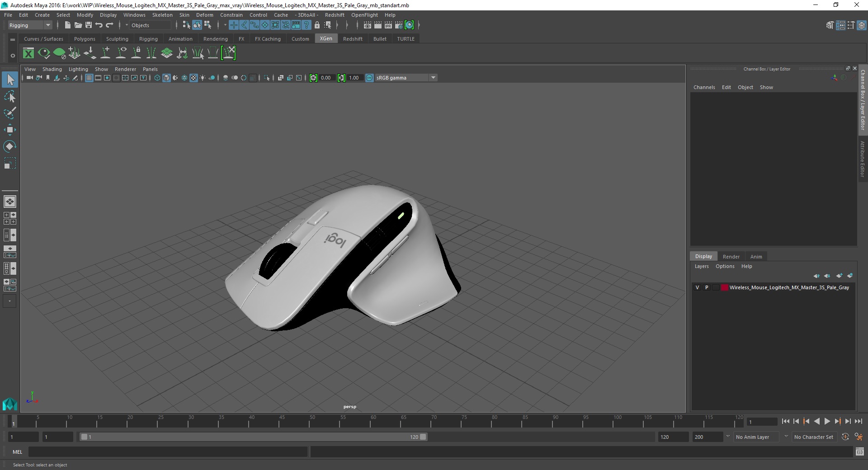
Task: Toggle textured display in viewport
Action: pyautogui.click(x=193, y=78)
